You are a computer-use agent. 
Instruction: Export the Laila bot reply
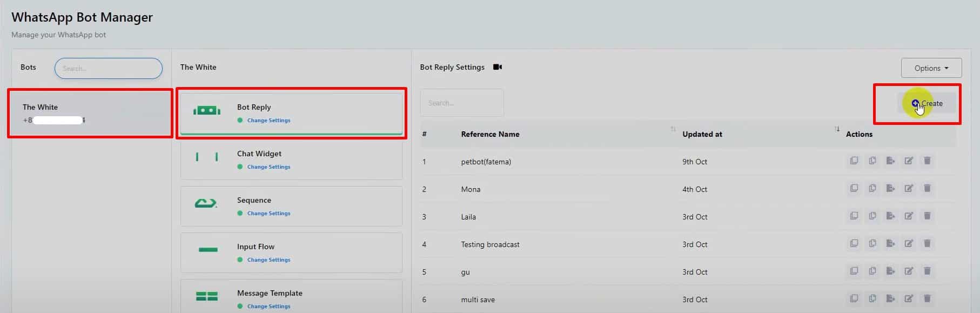coord(890,216)
